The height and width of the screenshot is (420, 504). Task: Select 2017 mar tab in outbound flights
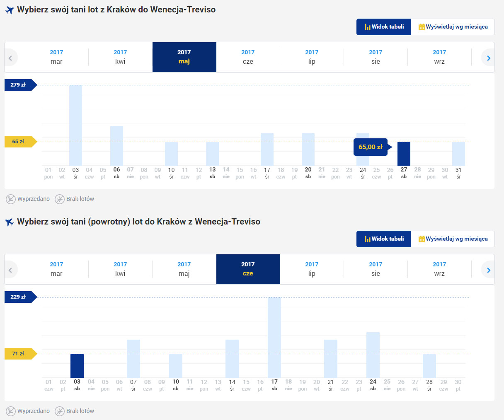(56, 57)
